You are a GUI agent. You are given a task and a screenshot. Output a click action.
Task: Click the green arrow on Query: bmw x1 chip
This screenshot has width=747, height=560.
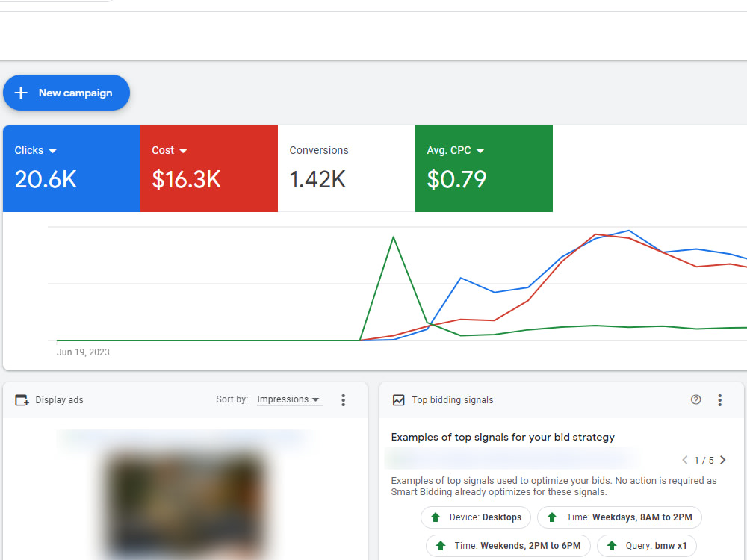click(612, 546)
